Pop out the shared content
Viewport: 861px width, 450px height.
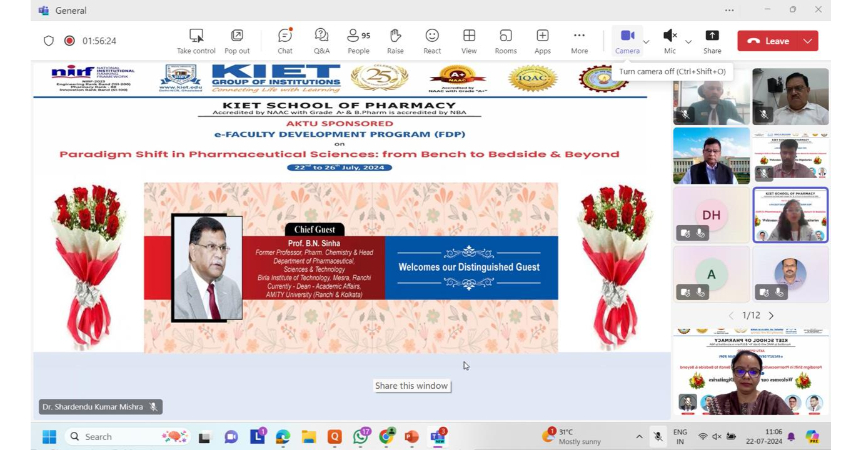[x=237, y=41]
